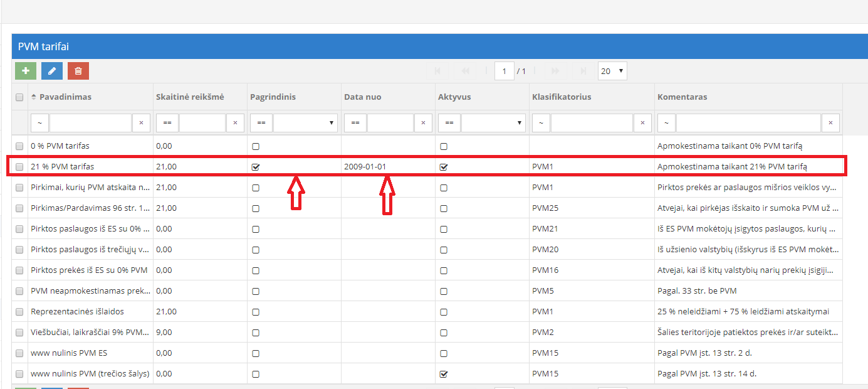Viewport: 868px width, 389px height.
Task: Click the blue pencil edit button
Action: [52, 71]
